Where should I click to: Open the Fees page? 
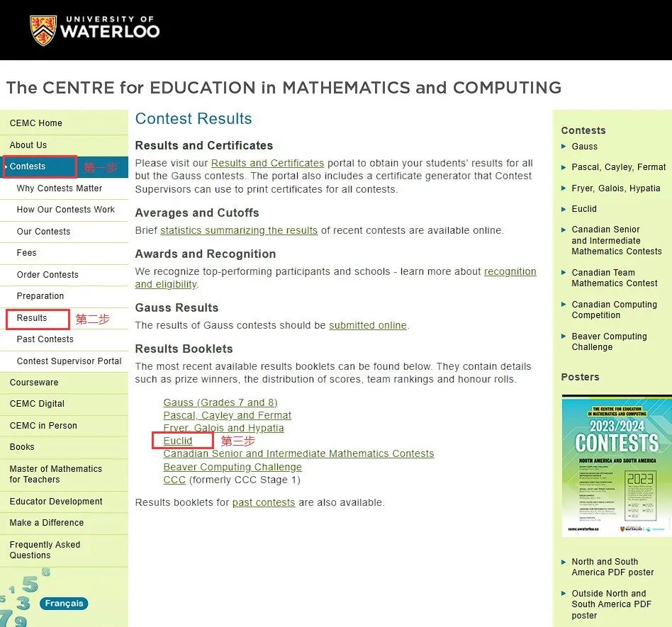[x=26, y=253]
